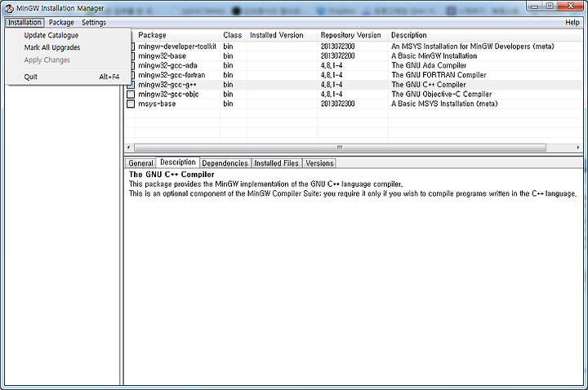This screenshot has width=588, height=390.
Task: Click the horizontal scrollbar left arrow
Action: 129,148
